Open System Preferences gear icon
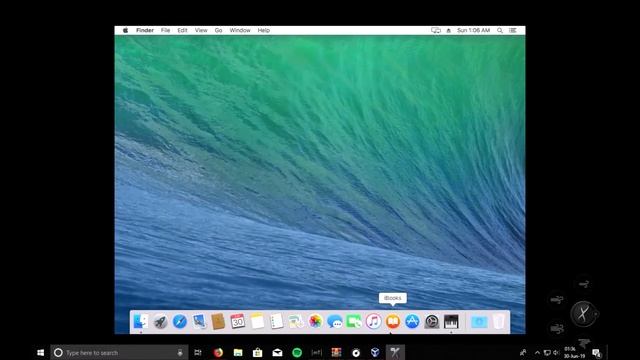Screen dimensions: 640x360 point(431,322)
